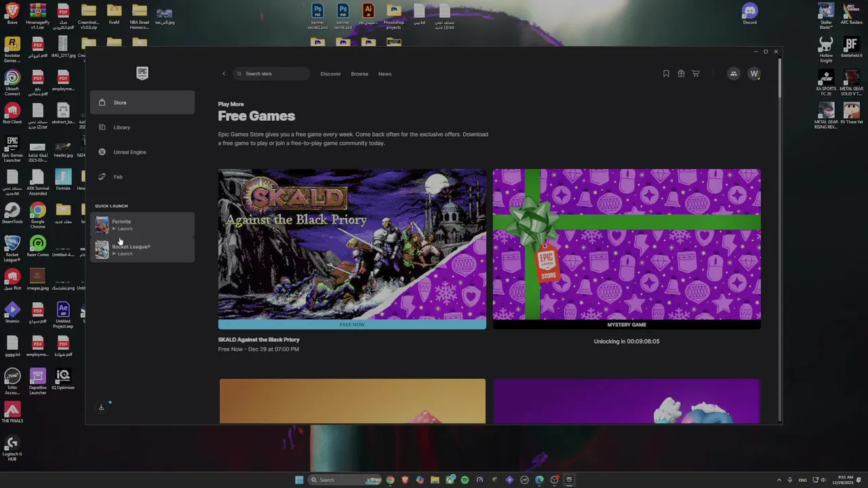The width and height of the screenshot is (868, 488).
Task: Select DepotBox Launcher desktop icon
Action: coord(37,382)
